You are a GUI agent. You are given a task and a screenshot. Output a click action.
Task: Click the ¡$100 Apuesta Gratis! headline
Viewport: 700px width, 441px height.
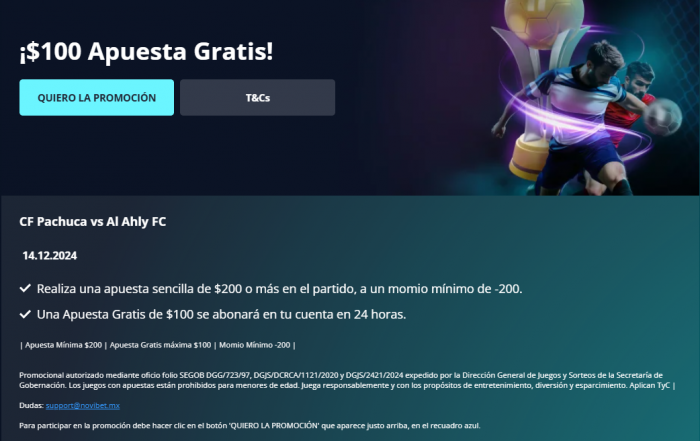click(146, 51)
